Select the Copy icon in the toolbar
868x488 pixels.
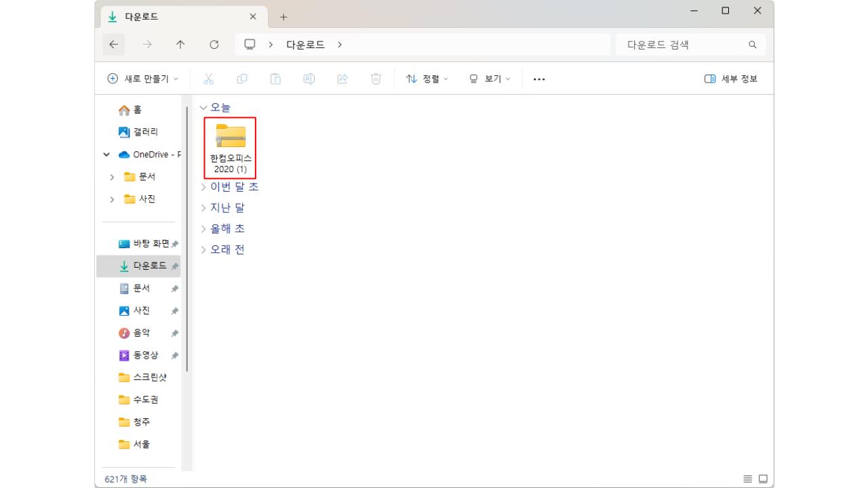(x=241, y=79)
